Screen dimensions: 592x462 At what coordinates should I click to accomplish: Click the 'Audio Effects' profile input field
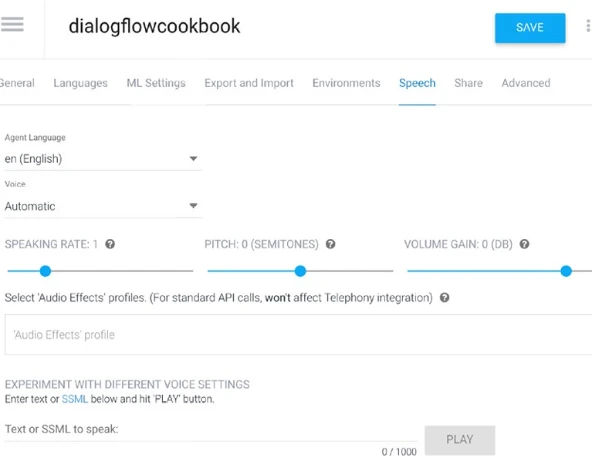point(298,335)
